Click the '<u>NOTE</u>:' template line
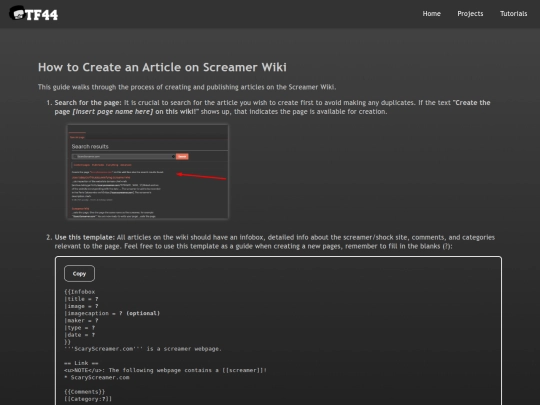540x405 pixels. click(x=165, y=370)
